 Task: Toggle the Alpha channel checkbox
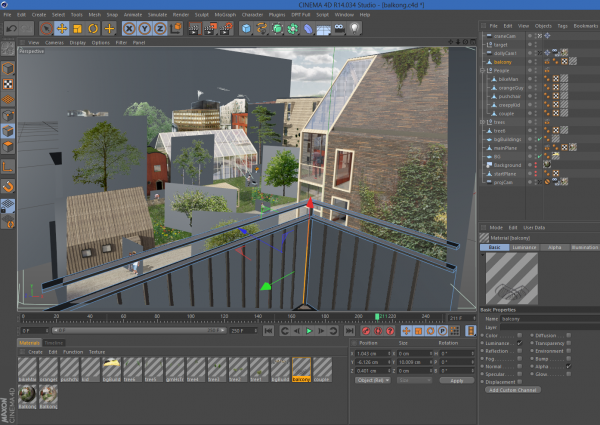pos(568,367)
